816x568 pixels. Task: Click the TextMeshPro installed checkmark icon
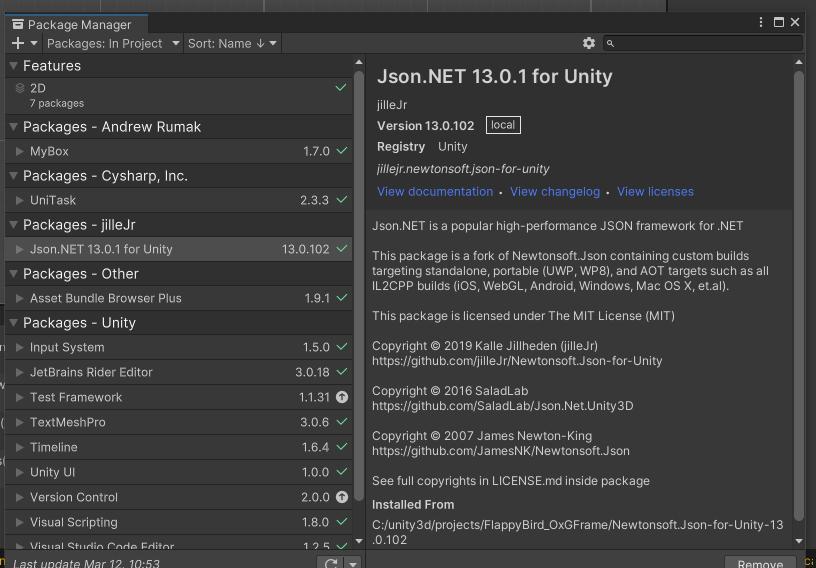[x=341, y=422]
